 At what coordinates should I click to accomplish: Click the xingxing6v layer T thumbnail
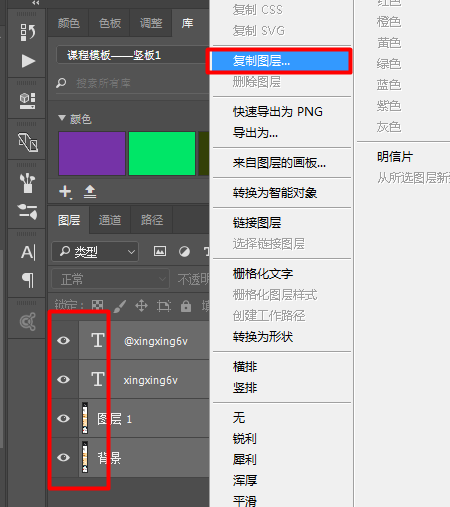pyautogui.click(x=98, y=379)
